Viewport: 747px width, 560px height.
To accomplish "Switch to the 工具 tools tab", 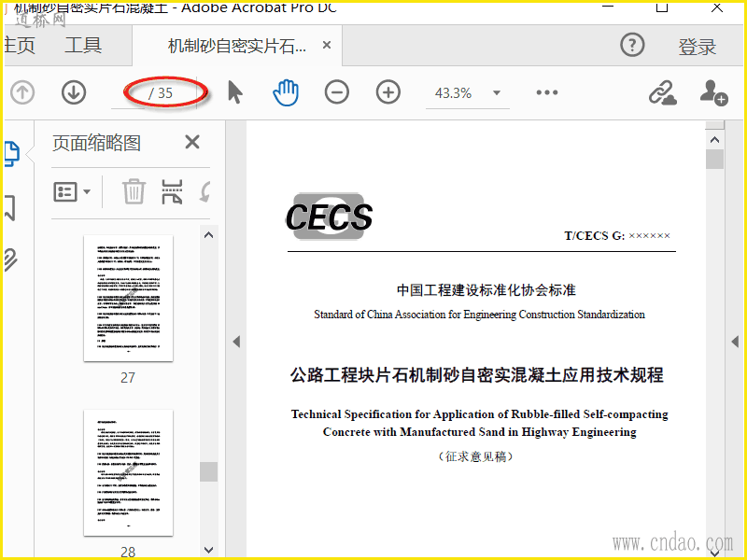I will [83, 46].
